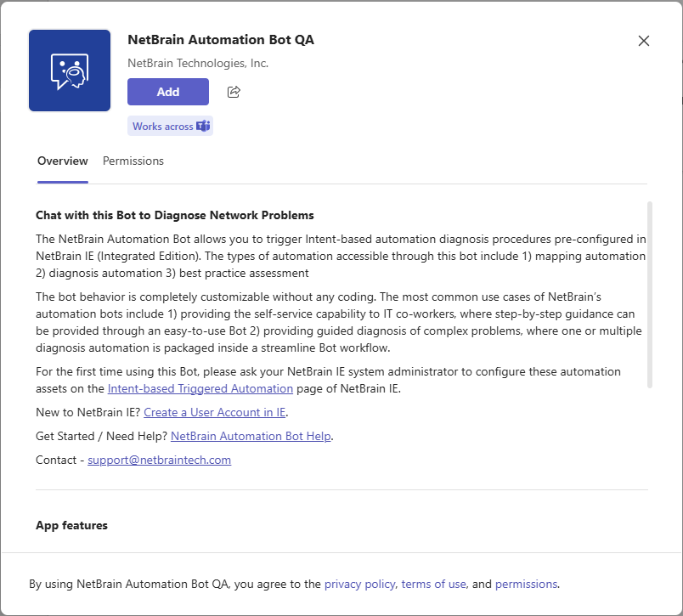Click the overview vertical scrollbar
Image resolution: width=683 pixels, height=616 pixels.
tap(650, 294)
